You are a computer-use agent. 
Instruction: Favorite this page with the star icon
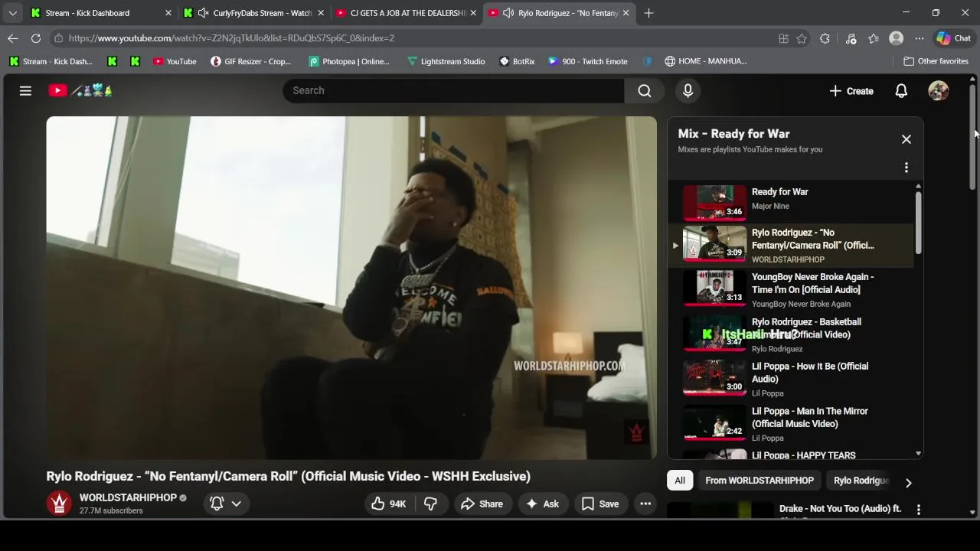[802, 38]
